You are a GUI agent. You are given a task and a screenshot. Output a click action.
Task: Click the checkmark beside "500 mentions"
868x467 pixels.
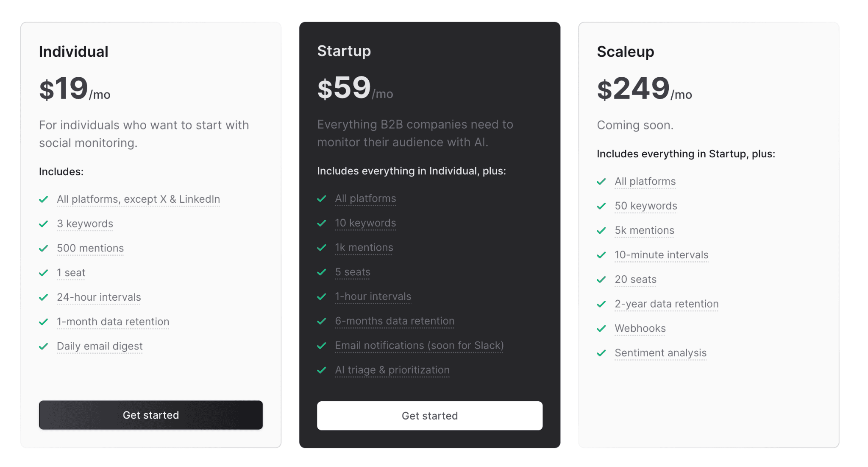coord(44,248)
